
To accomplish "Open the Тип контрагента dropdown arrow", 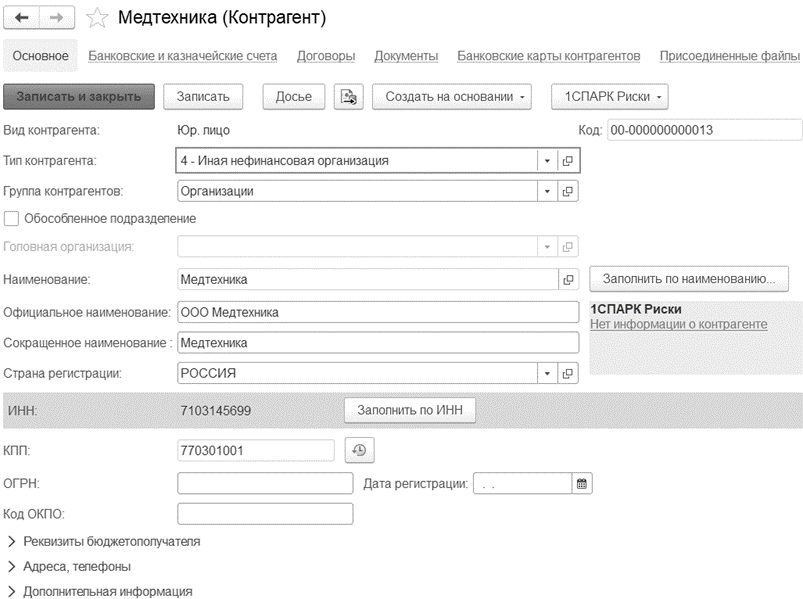I will click(547, 161).
